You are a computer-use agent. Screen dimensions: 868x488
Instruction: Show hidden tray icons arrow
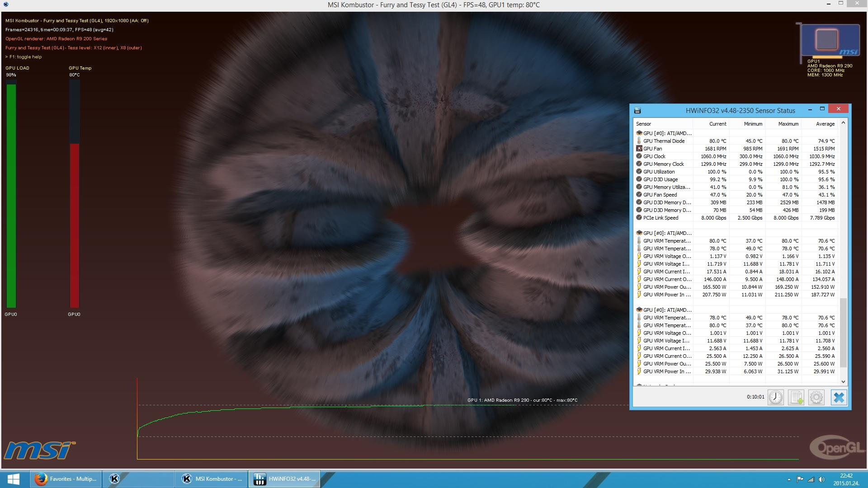789,479
